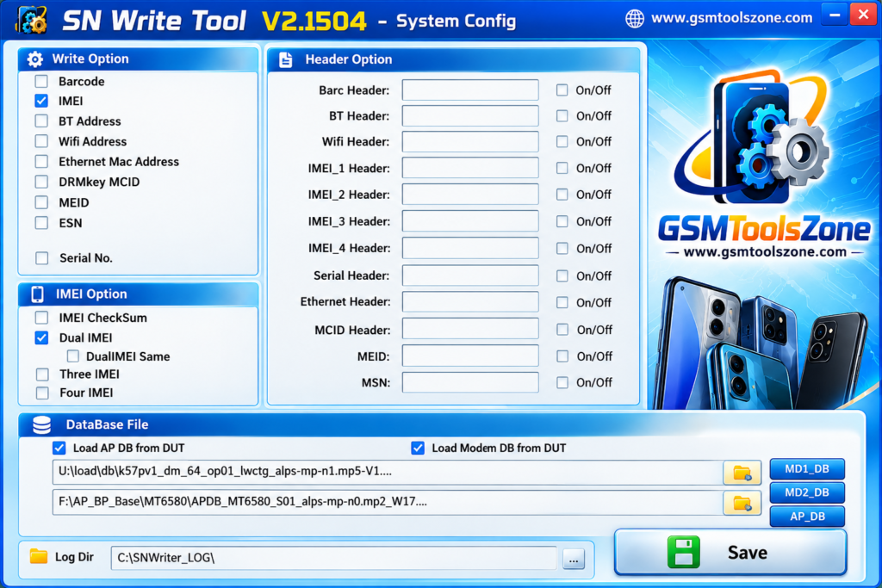Click the MD2_DB button
The height and width of the screenshot is (588, 882).
(806, 492)
